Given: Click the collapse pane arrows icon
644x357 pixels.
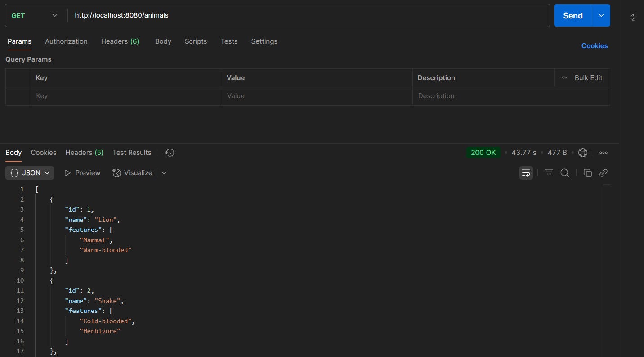Looking at the screenshot, I should [633, 17].
